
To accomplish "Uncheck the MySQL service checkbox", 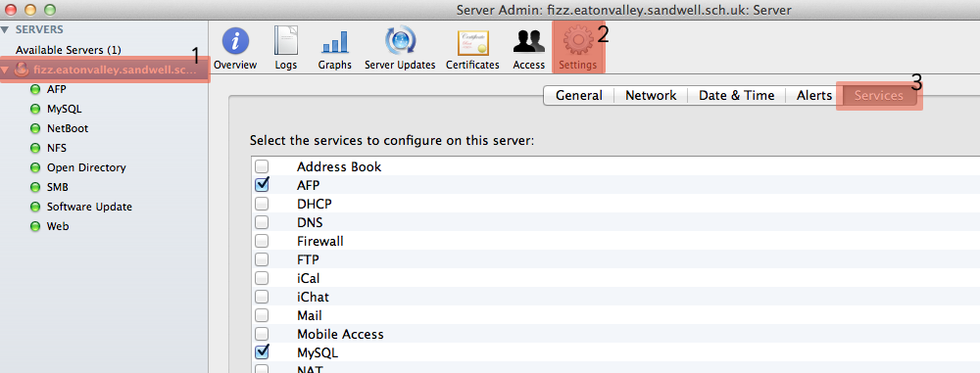I will pyautogui.click(x=262, y=351).
